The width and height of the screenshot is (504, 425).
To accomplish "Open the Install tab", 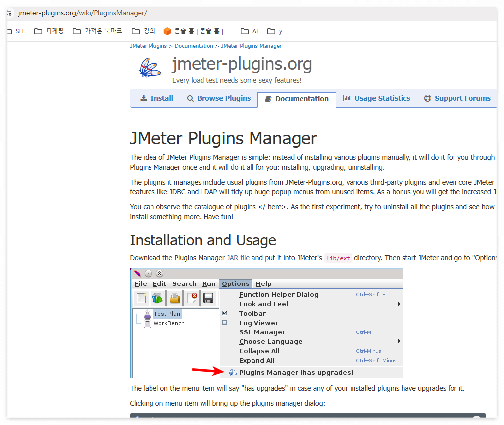I will 157,98.
